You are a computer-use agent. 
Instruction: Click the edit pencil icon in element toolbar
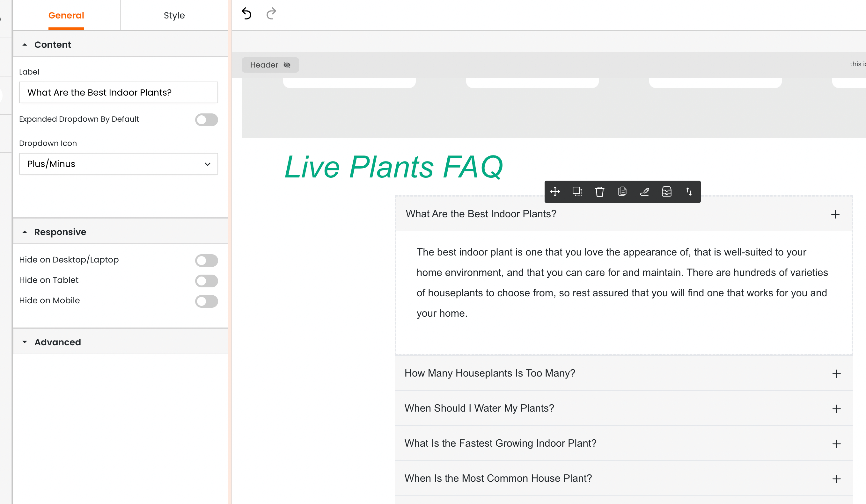pyautogui.click(x=644, y=191)
